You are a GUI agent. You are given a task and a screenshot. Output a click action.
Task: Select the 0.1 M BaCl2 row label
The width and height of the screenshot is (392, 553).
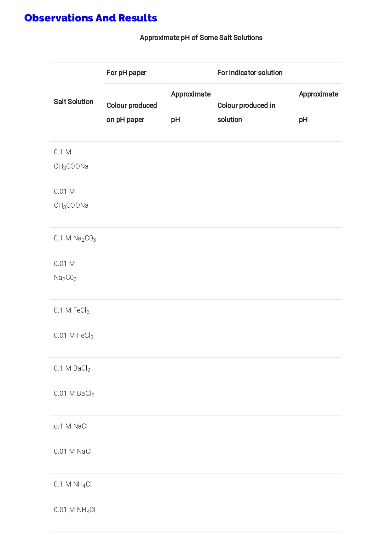[72, 369]
